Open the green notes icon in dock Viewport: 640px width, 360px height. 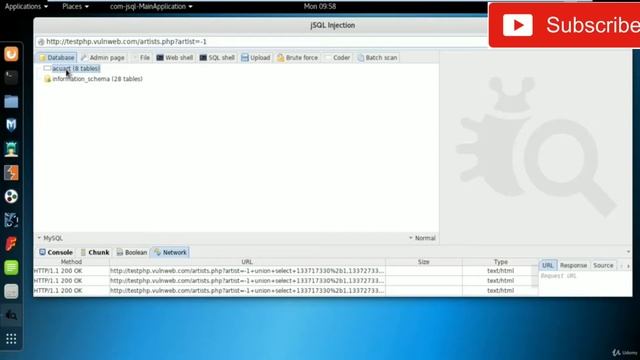(11, 267)
